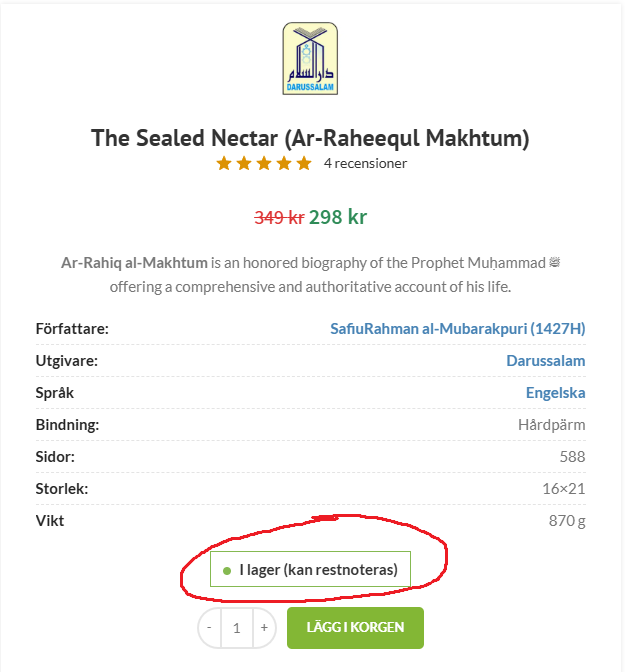
Task: Follow the Darussalam publisher link
Action: click(x=545, y=361)
